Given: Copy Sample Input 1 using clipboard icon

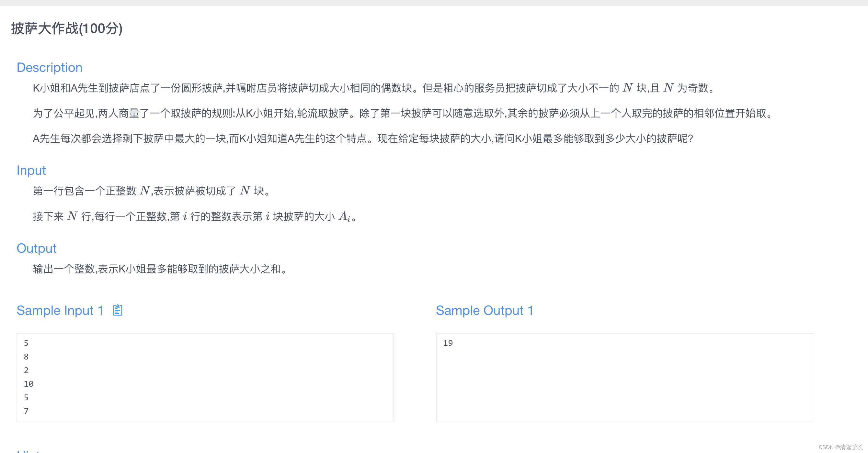Looking at the screenshot, I should tap(117, 310).
